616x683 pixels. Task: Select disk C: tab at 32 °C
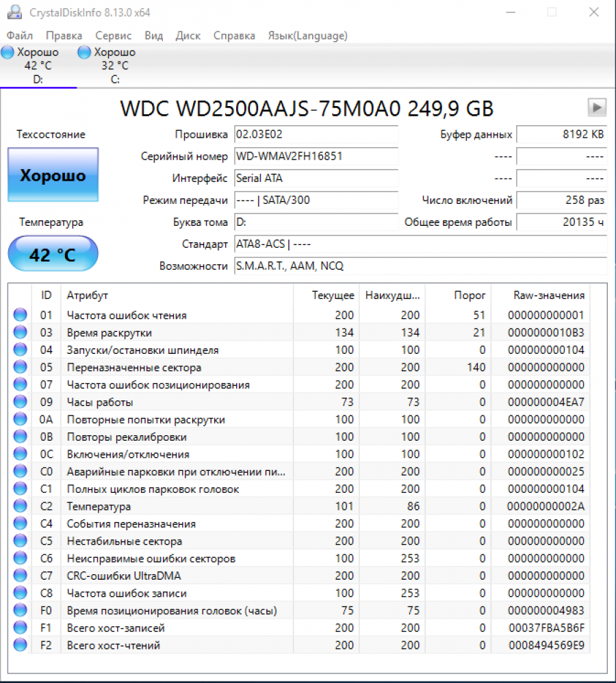pyautogui.click(x=115, y=65)
